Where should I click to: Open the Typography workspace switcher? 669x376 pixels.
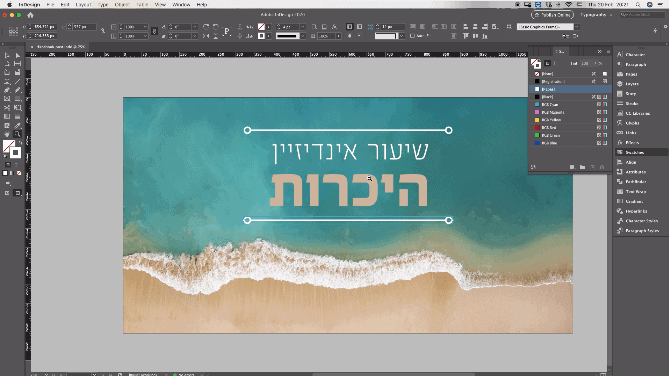pos(596,15)
